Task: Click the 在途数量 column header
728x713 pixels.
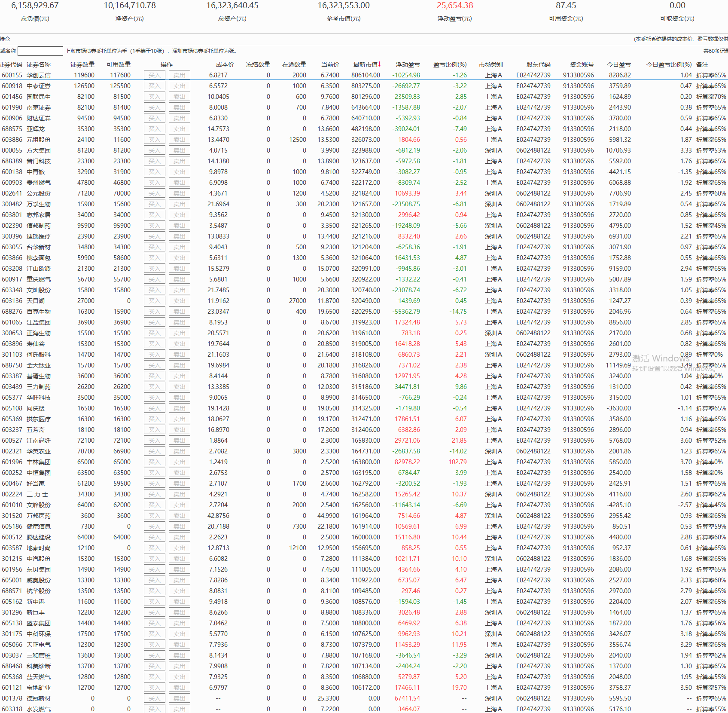Action: click(294, 64)
